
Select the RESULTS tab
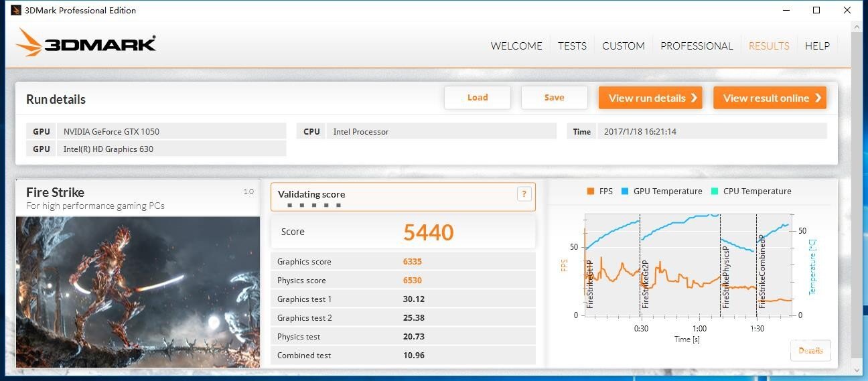[x=768, y=46]
